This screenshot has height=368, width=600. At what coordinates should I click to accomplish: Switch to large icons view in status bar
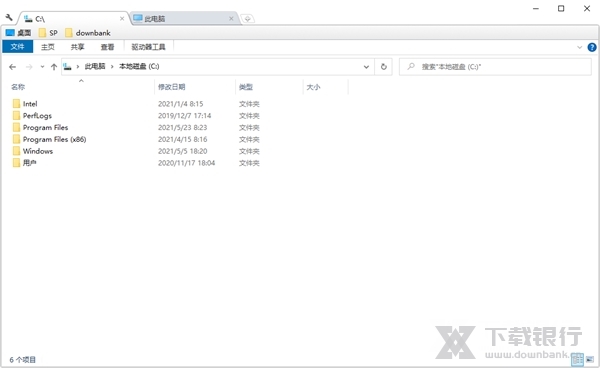pos(590,360)
